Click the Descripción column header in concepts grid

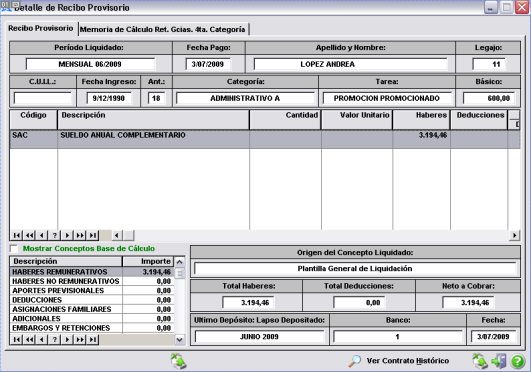[153, 119]
